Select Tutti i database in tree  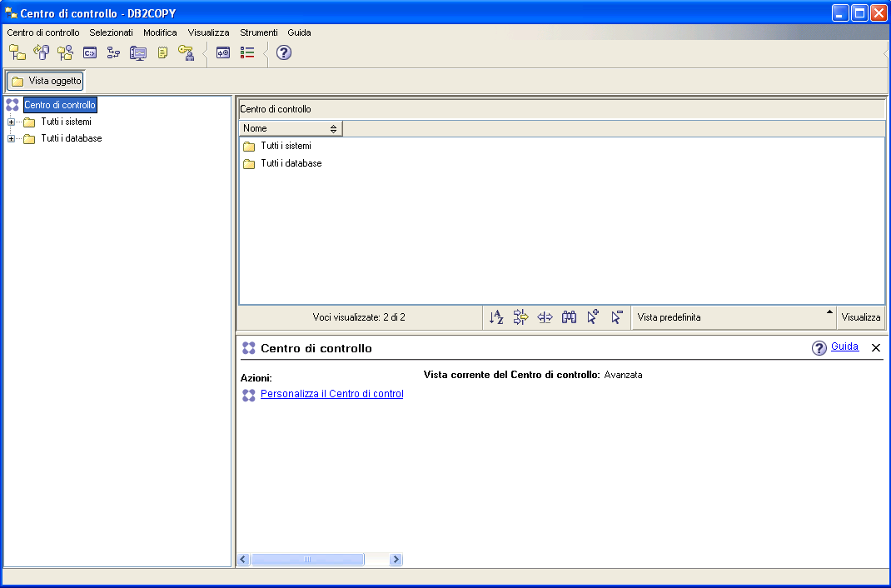pos(72,138)
